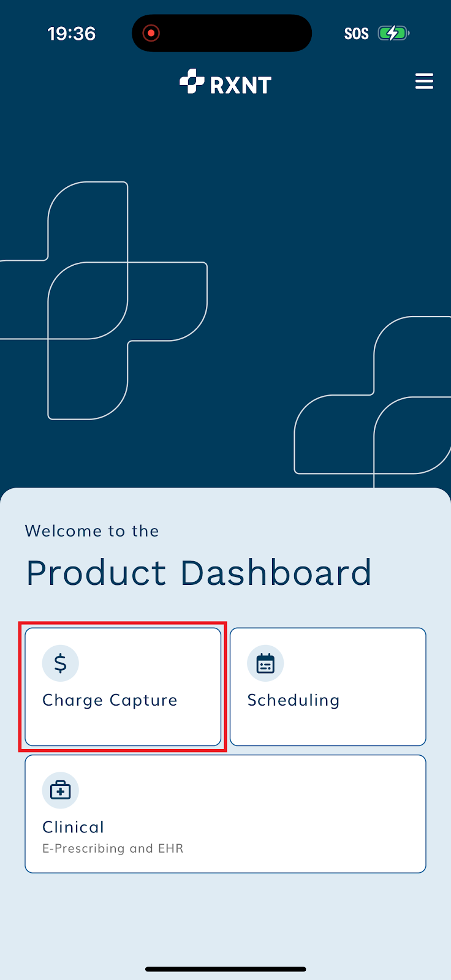Tap the 19:36 clock in status bar
The height and width of the screenshot is (980, 451).
(x=72, y=33)
